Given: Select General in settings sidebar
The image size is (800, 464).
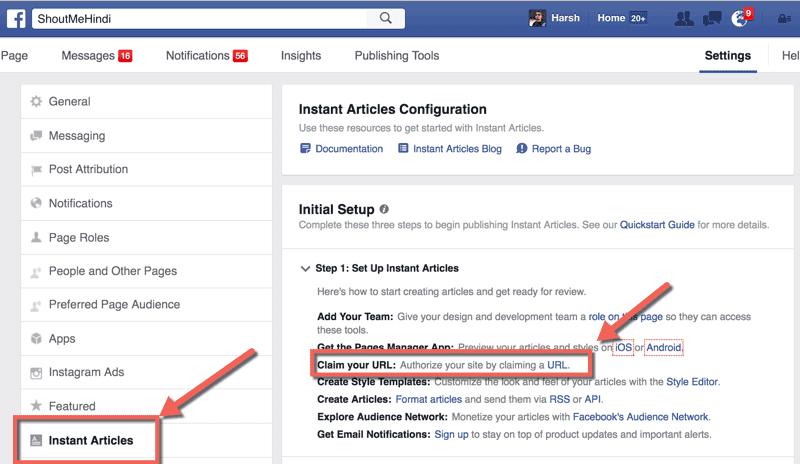Looking at the screenshot, I should [x=146, y=102].
